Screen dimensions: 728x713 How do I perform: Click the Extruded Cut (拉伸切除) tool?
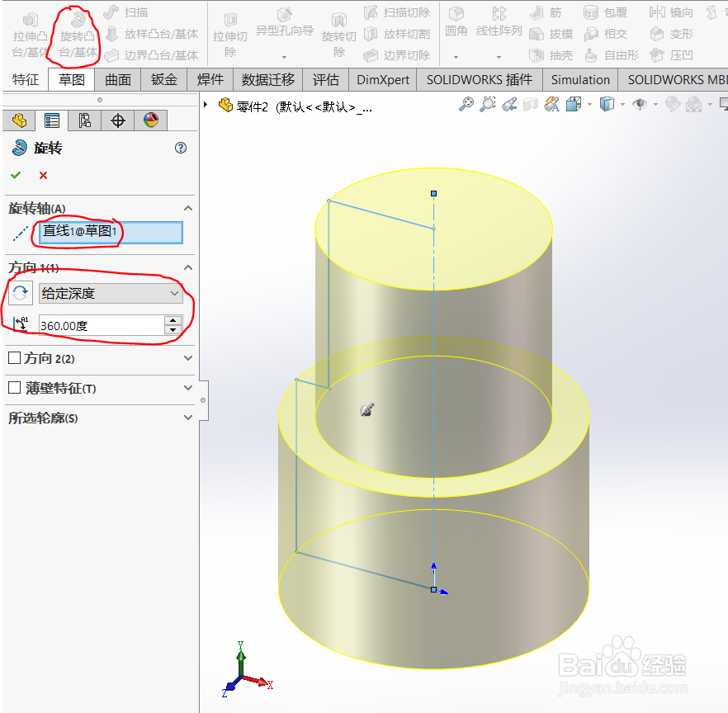[x=230, y=35]
